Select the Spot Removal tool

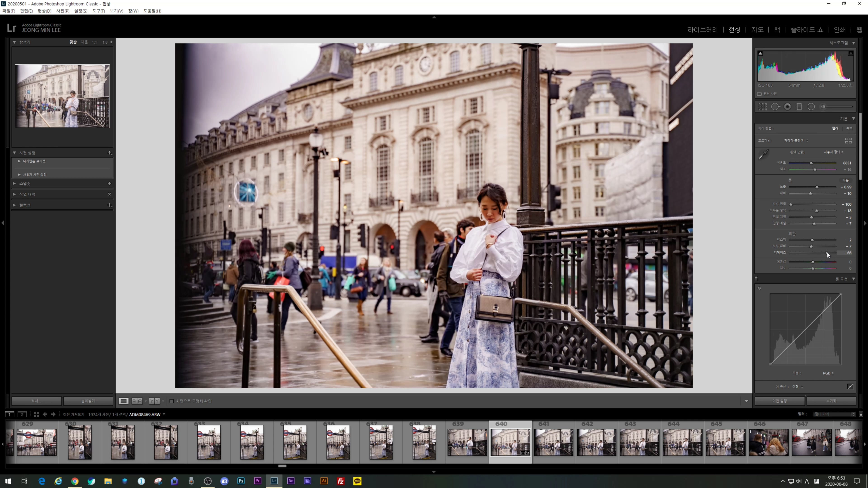click(775, 107)
